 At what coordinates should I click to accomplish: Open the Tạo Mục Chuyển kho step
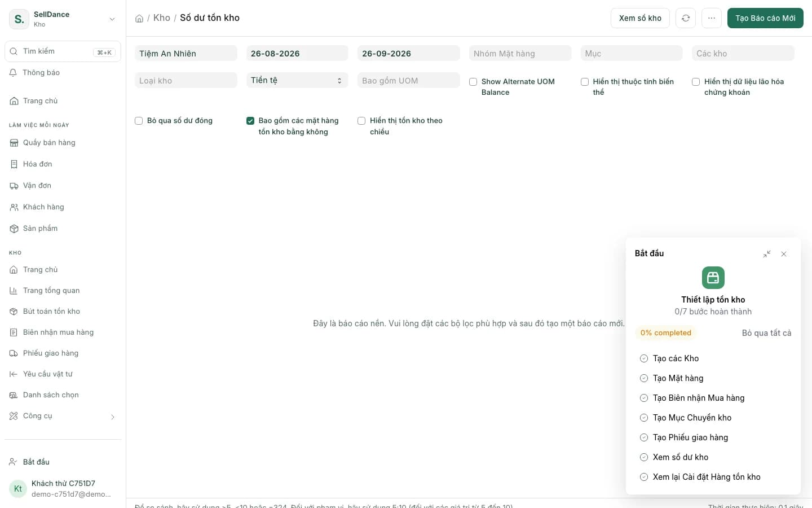(x=692, y=418)
